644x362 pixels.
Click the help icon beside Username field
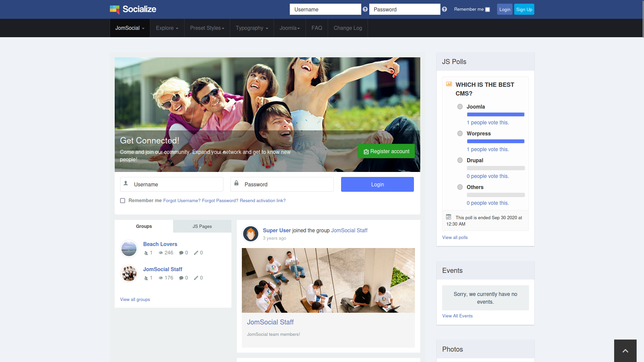365,9
